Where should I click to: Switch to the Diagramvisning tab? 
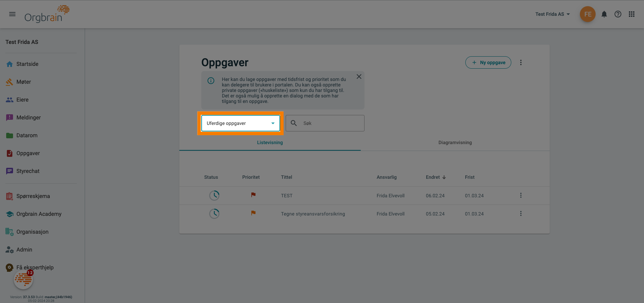[455, 142]
